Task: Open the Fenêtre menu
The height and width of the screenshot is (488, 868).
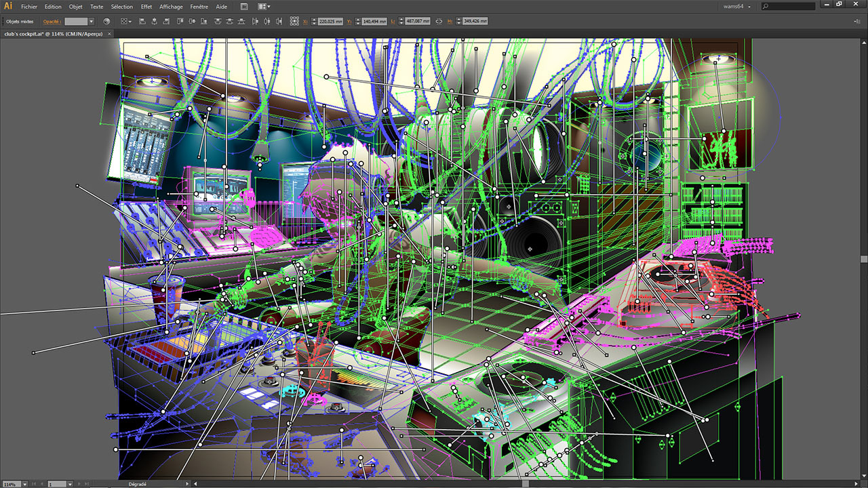Action: [x=199, y=7]
